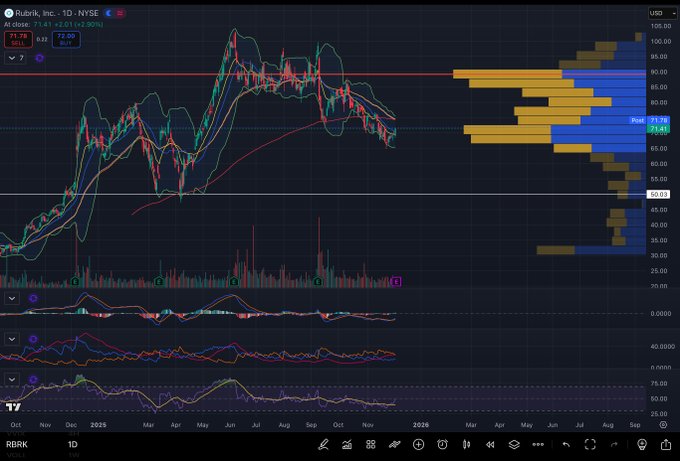Screen dimensions: 680x461
Task: Collapse the MACD pane legend chevron
Action: [12, 298]
